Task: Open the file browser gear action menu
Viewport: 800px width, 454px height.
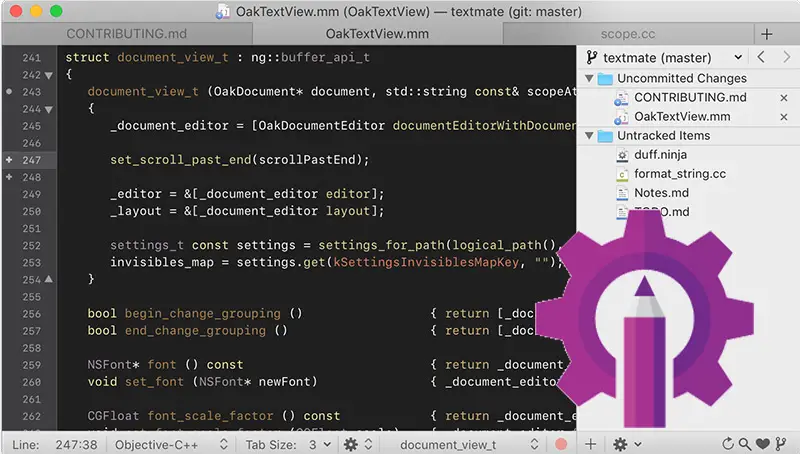Action: coord(627,444)
